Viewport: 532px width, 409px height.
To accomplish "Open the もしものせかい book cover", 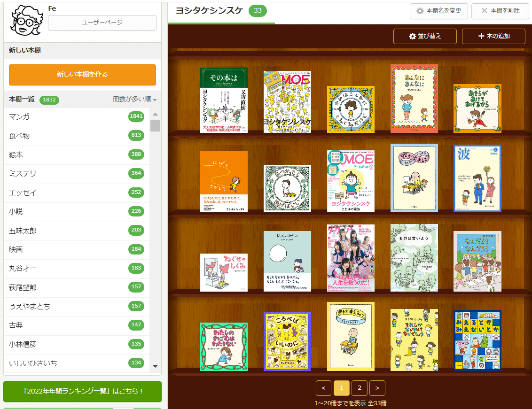I will point(287,262).
